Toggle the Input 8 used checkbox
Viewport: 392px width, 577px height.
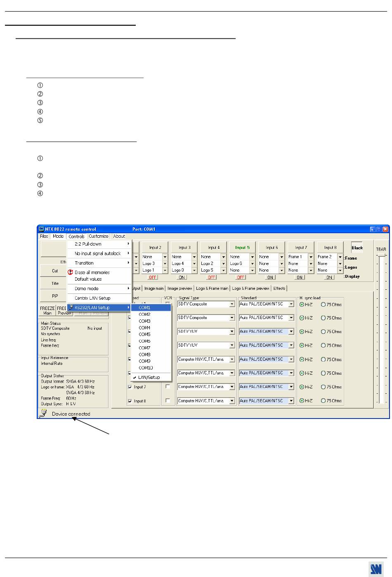(x=130, y=401)
